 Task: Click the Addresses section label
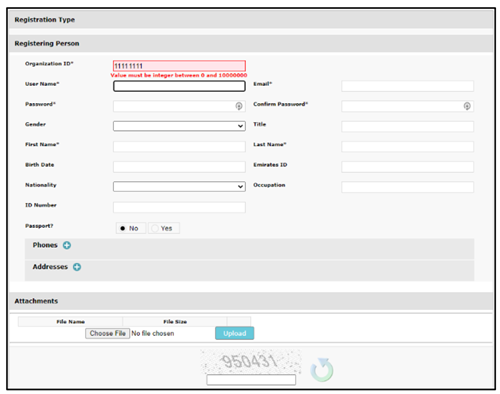pyautogui.click(x=50, y=267)
